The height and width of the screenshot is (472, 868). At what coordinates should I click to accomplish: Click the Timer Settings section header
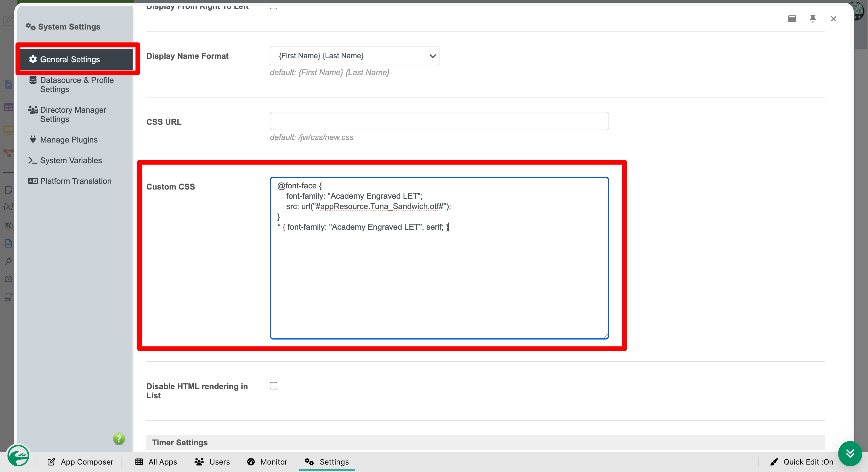point(485,443)
